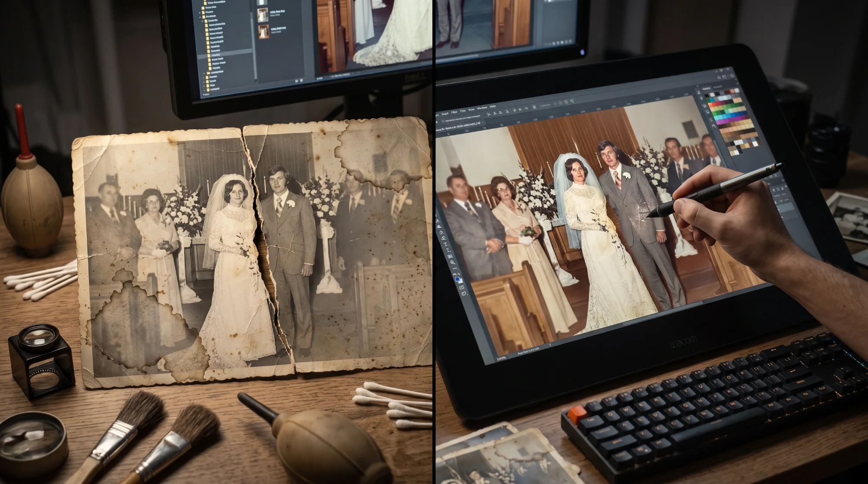Toggle the Quick Mask mode icon
The height and width of the screenshot is (484, 868).
click(x=462, y=288)
